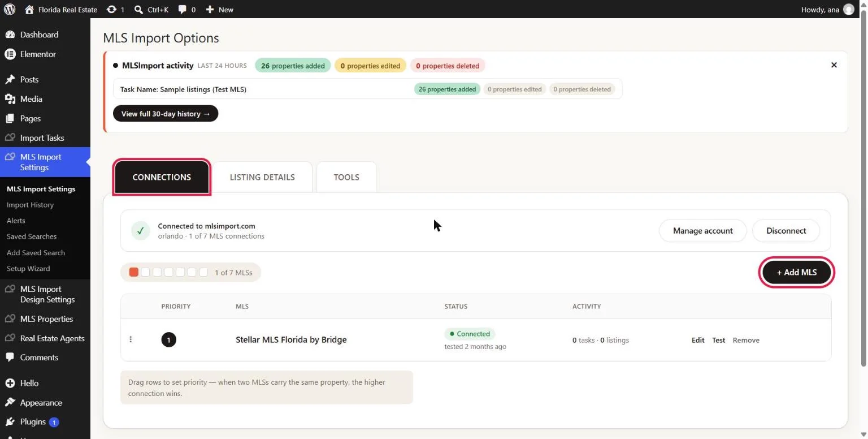Click the Disconnect button
868x439 pixels.
click(786, 231)
